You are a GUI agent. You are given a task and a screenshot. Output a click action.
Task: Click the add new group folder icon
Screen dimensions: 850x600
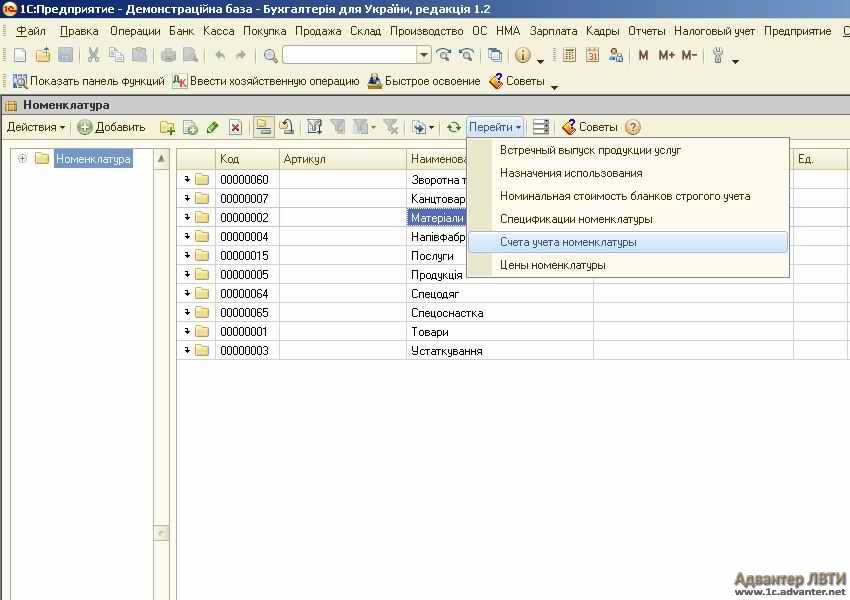(167, 127)
